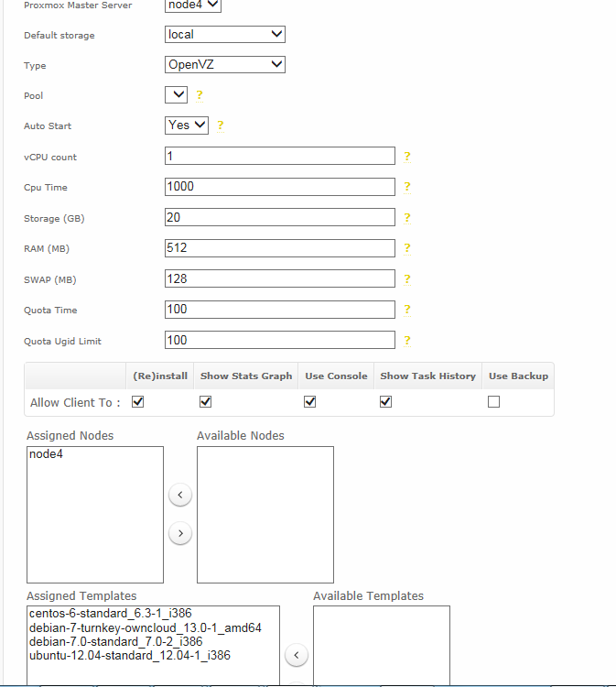Viewport: 616px width, 687px height.
Task: Click the help icon beside vCPU count
Action: coord(406,157)
